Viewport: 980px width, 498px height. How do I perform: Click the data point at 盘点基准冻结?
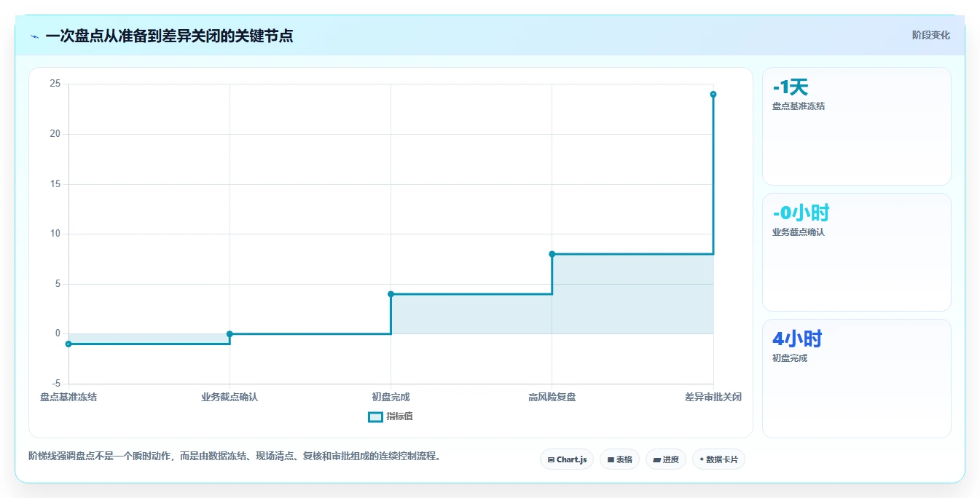coord(68,344)
